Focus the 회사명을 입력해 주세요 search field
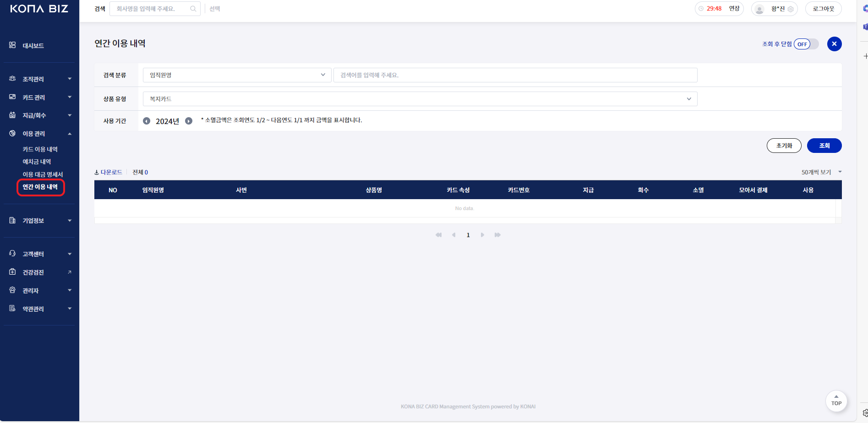The height and width of the screenshot is (423, 868). pos(155,9)
